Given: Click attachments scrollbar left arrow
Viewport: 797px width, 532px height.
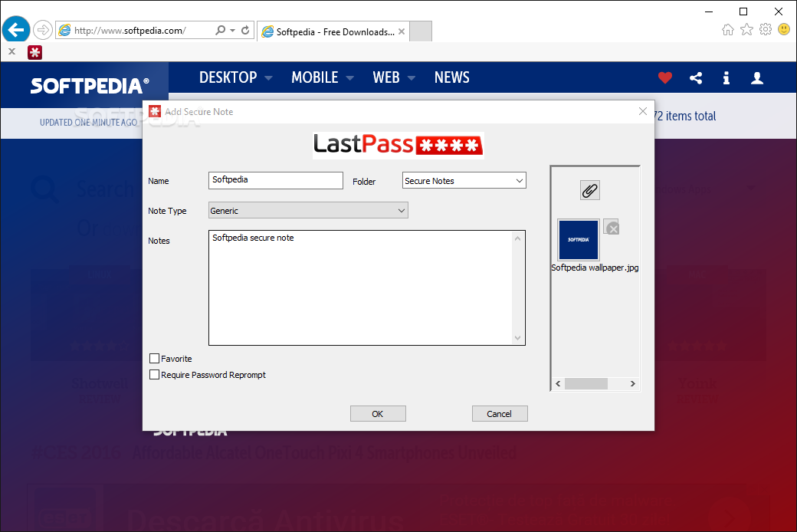Looking at the screenshot, I should (558, 383).
